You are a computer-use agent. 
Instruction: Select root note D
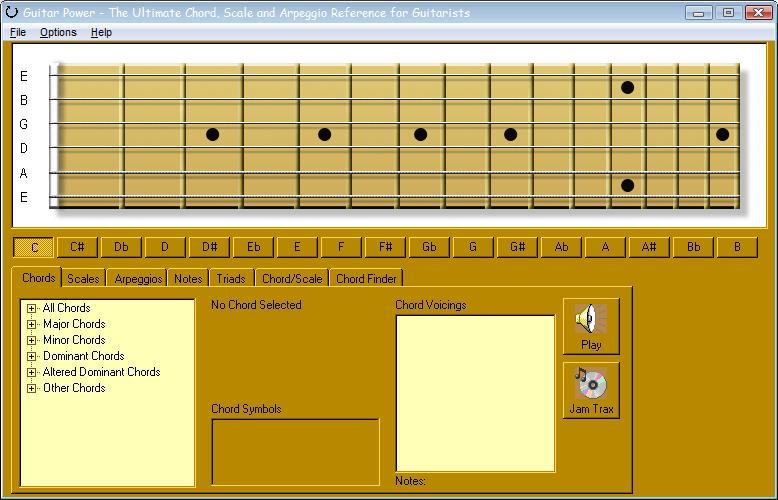(x=165, y=247)
